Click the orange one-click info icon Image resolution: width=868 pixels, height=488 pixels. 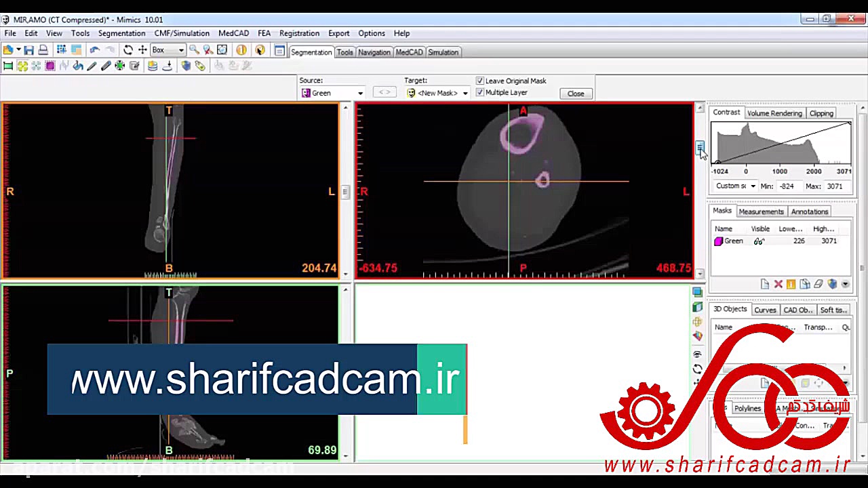[x=241, y=50]
